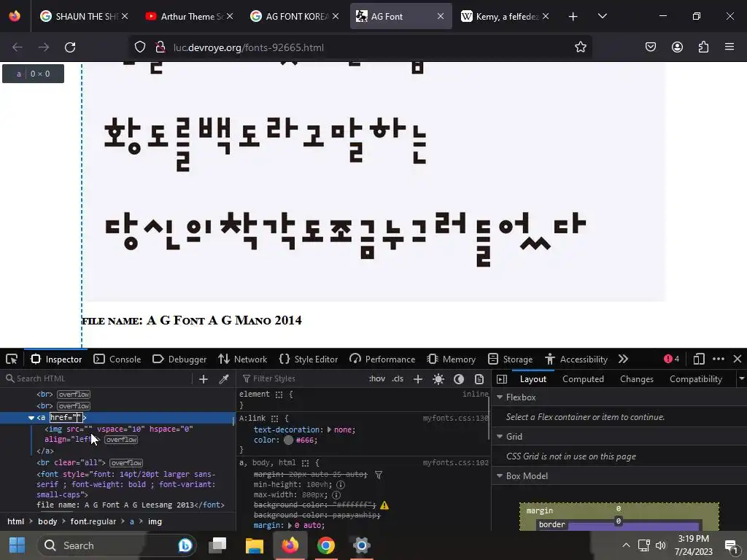The image size is (747, 560).
Task: Save page to Pocket
Action: 650,47
